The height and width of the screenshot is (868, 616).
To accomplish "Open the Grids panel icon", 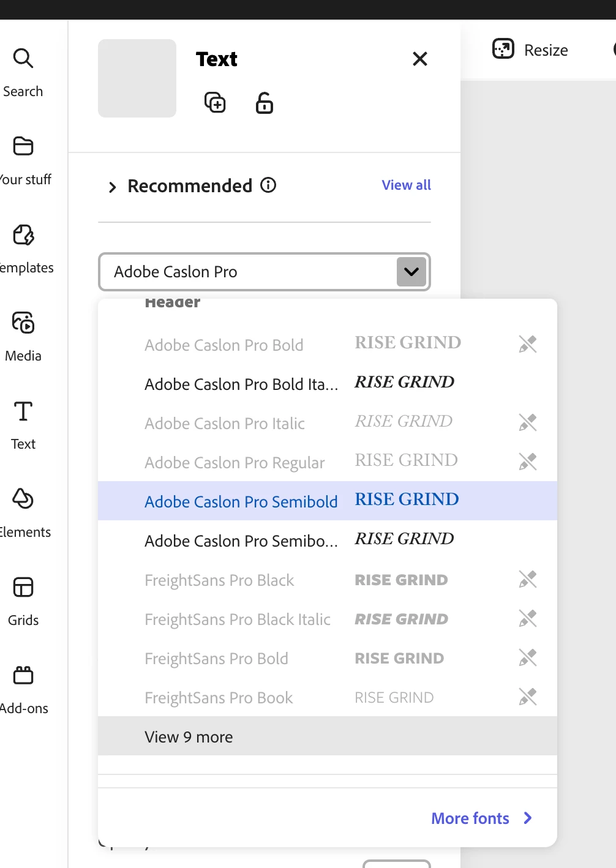I will (23, 587).
